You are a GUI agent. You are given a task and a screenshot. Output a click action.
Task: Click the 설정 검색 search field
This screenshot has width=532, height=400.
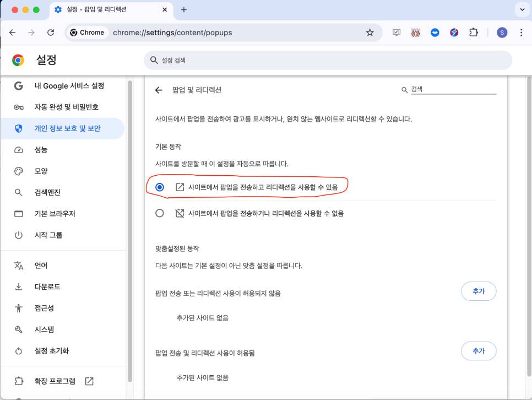pos(328,61)
